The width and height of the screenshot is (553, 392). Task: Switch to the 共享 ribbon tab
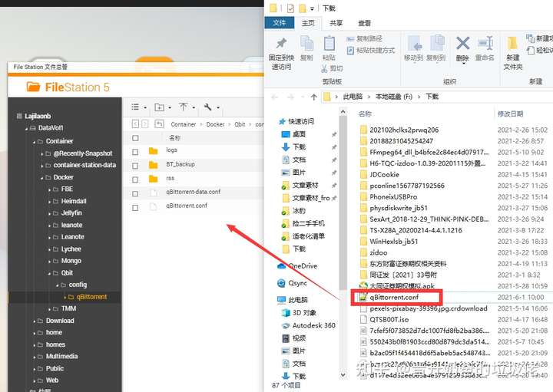[x=336, y=23]
